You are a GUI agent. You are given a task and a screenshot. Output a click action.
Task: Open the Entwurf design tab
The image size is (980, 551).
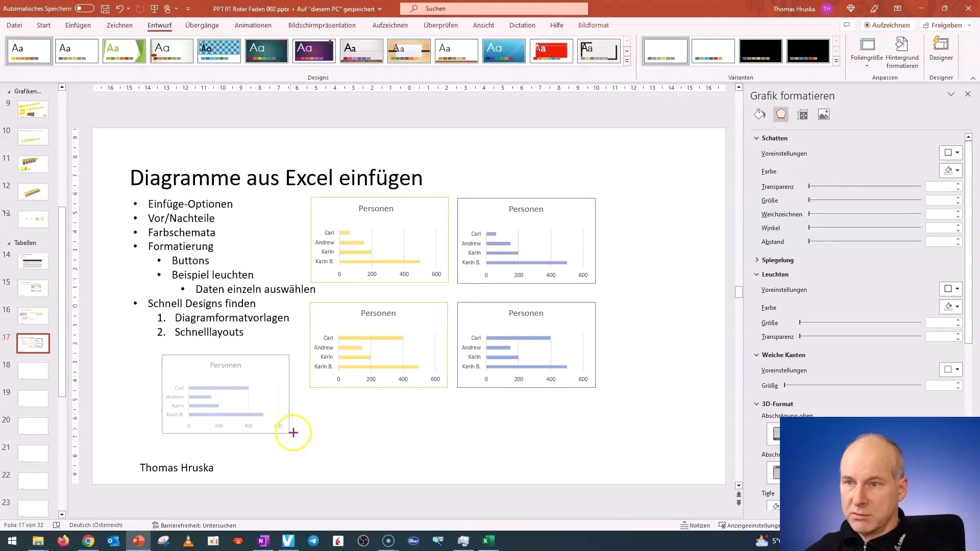(x=160, y=25)
